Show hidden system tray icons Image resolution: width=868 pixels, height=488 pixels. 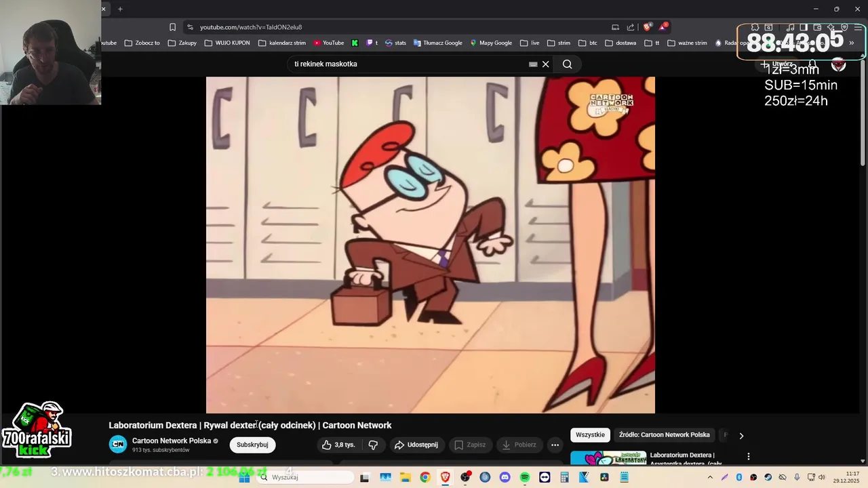coord(710,477)
